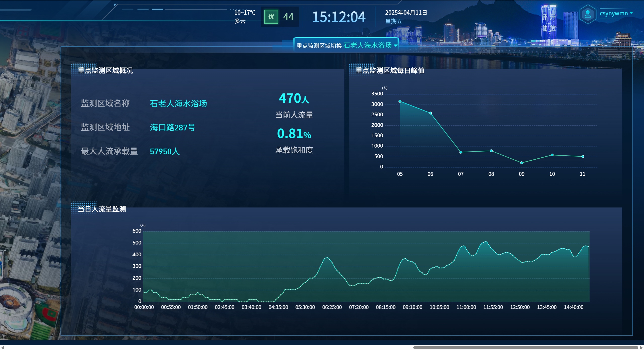Click the 最大人流承载量 label
644x350 pixels.
[109, 151]
